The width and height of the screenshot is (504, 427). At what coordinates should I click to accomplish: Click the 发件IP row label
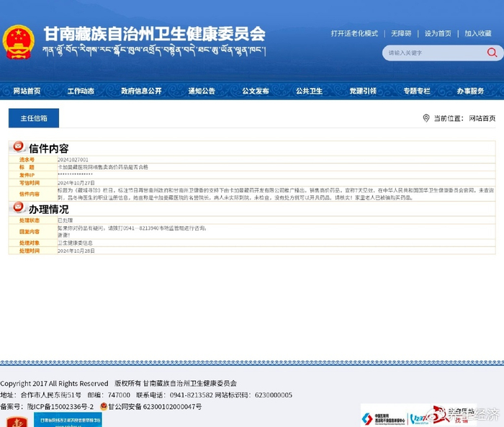27,175
